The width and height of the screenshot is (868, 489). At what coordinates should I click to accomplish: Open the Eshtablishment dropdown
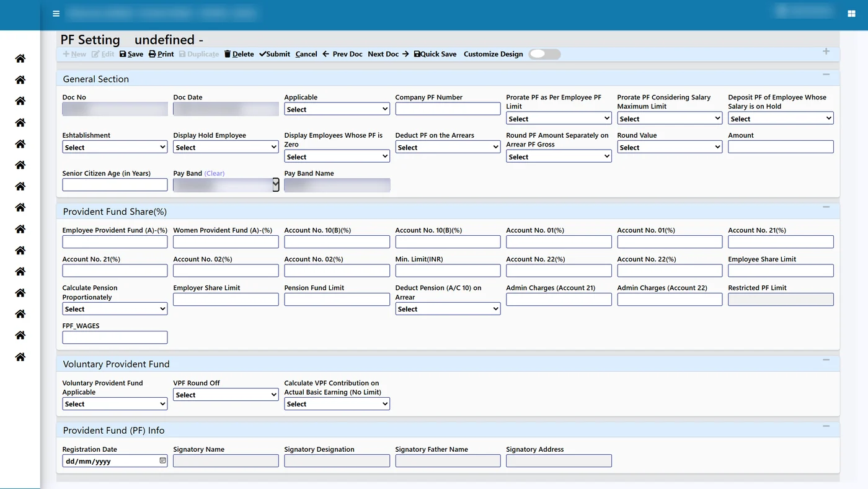115,147
